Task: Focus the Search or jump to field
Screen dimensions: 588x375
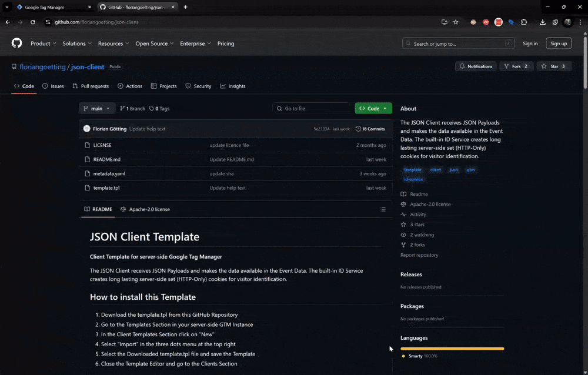Action: pyautogui.click(x=458, y=43)
